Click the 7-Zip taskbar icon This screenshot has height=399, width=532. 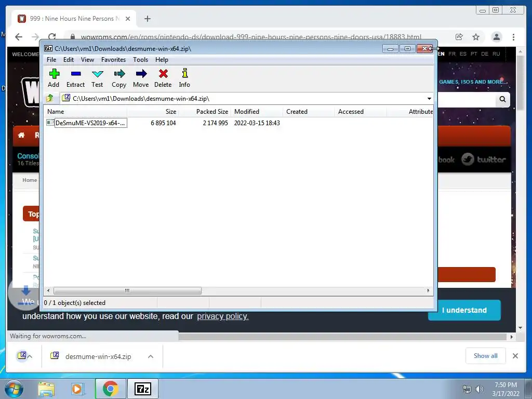[x=143, y=389]
